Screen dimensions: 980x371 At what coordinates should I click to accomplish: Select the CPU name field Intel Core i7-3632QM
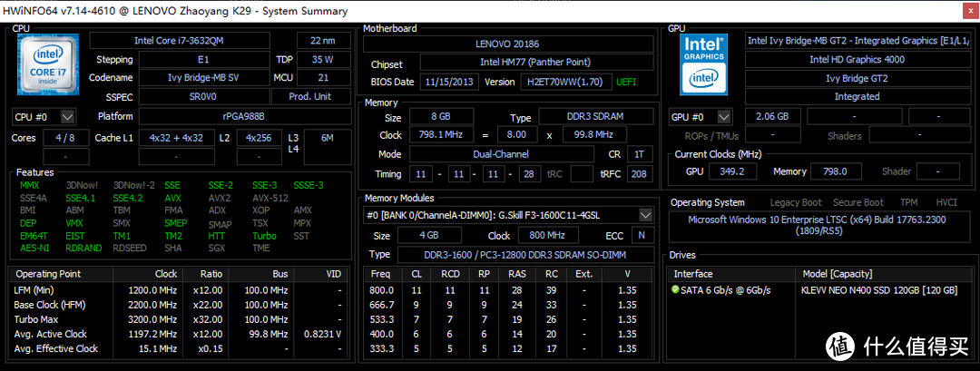(x=180, y=41)
